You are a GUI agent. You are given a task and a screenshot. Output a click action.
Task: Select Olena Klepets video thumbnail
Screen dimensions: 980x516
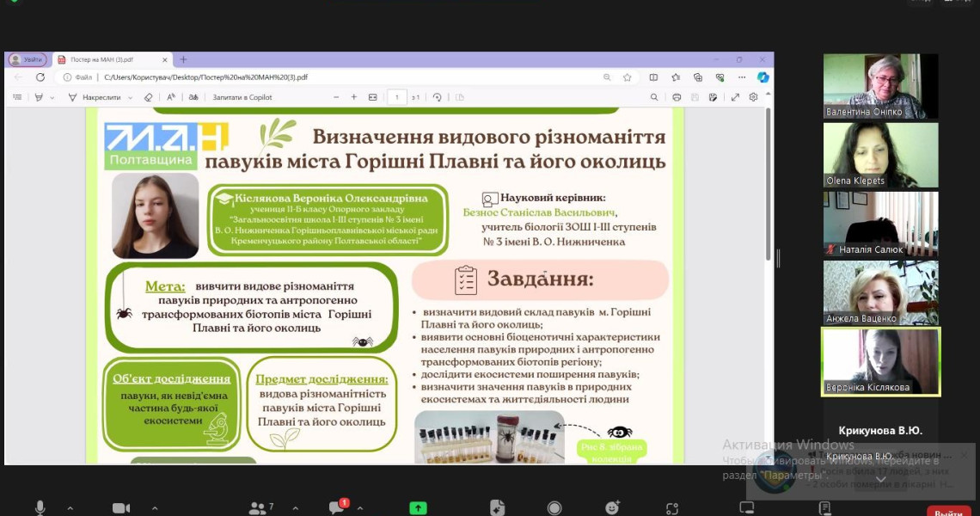880,155
